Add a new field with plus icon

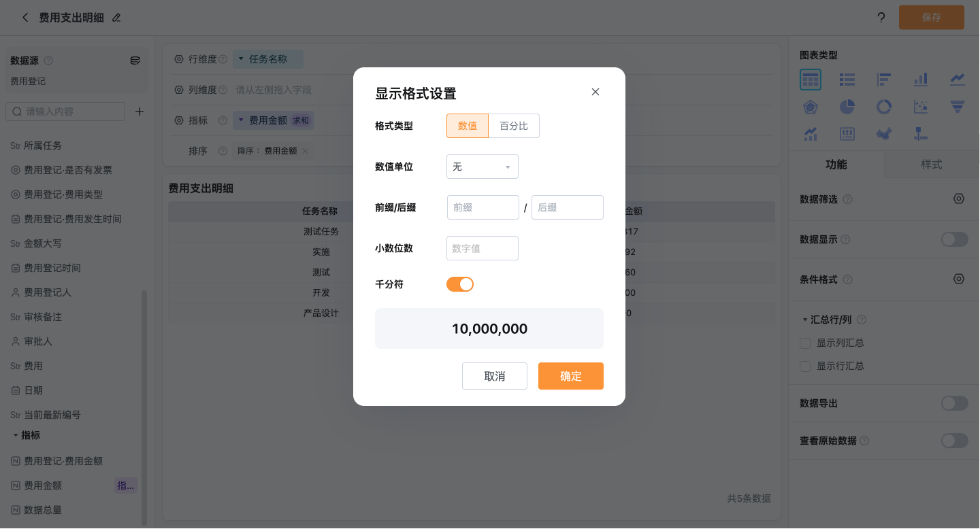click(x=140, y=112)
